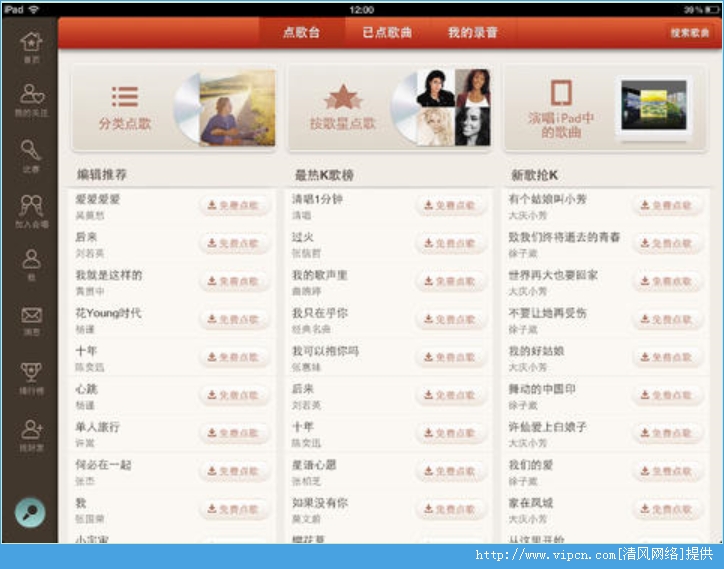Click 免费点歌 for 致我们终将逝去的青春
724x569 pixels.
click(668, 243)
